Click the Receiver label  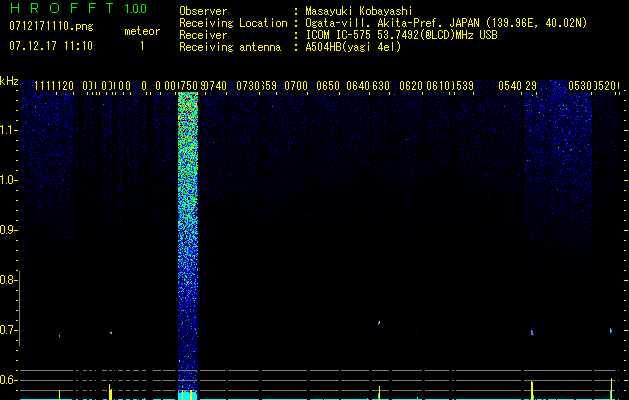pos(203,35)
